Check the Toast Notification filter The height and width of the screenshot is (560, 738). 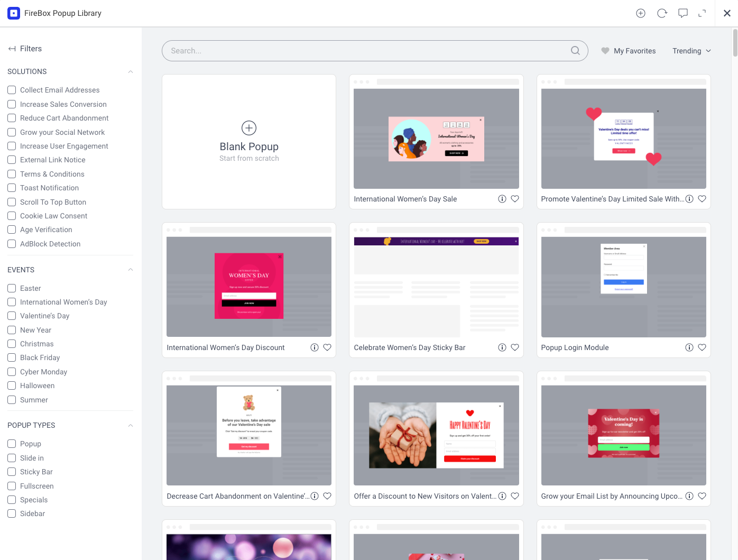[12, 188]
